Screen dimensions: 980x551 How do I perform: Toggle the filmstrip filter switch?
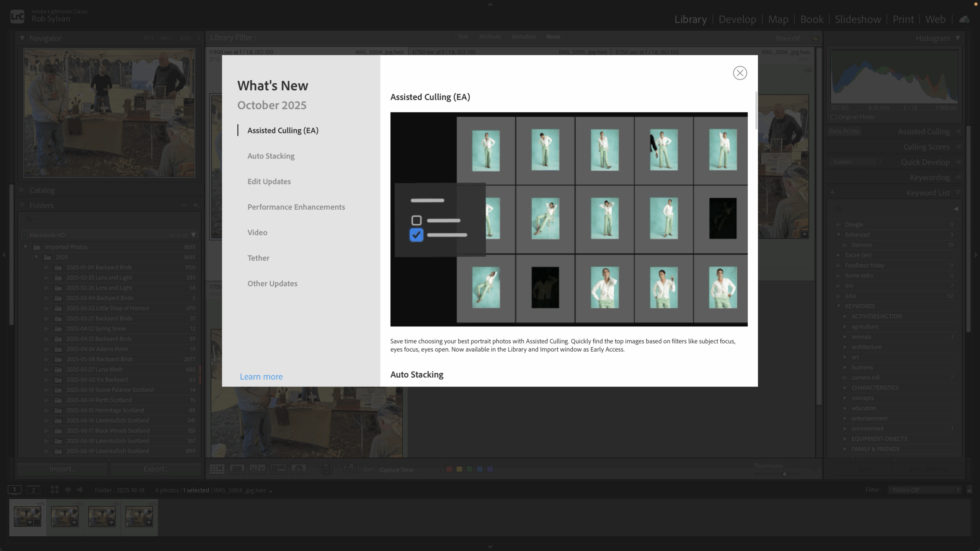(x=969, y=490)
